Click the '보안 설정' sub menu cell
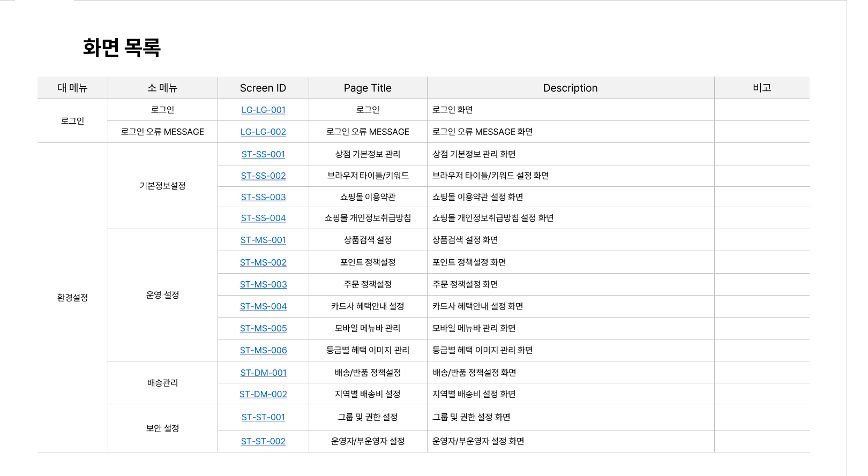 pyautogui.click(x=162, y=428)
